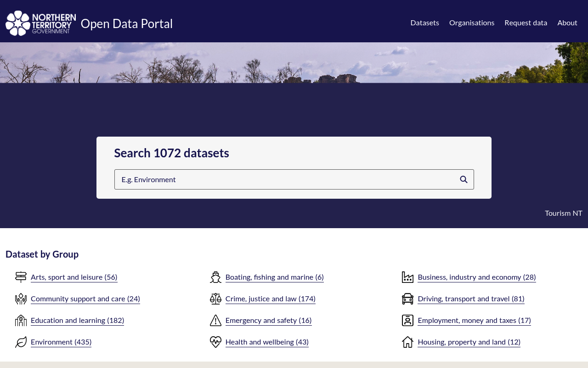This screenshot has height=368, width=588.
Task: Open Community support and care (24) group
Action: [85, 299]
